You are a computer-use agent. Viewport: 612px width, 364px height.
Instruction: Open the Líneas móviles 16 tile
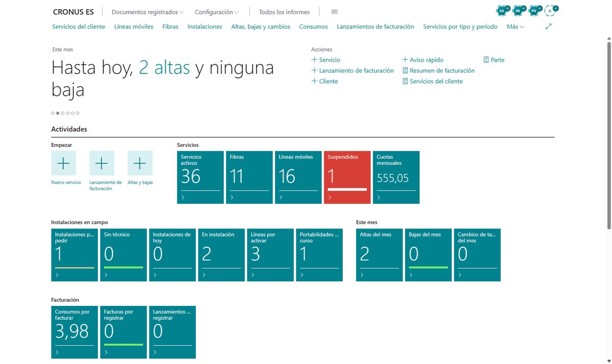[x=298, y=177]
